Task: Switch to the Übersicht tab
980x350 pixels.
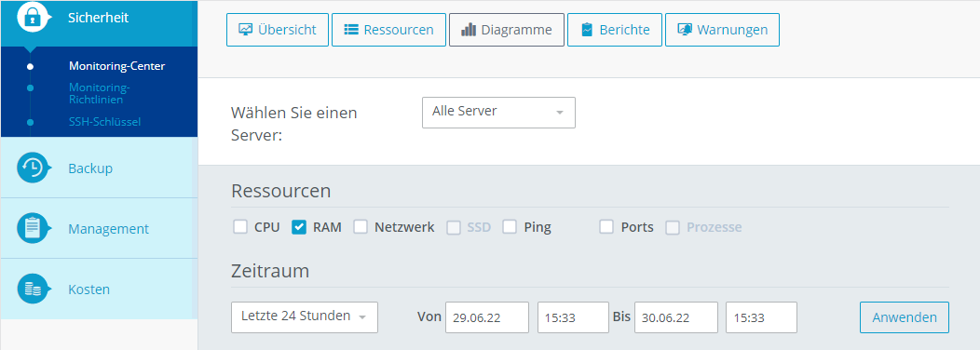Action: coord(278,30)
